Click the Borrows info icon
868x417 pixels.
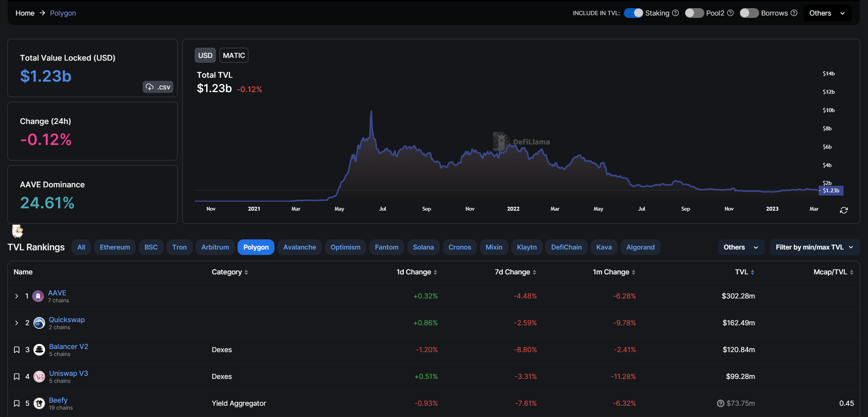tap(794, 13)
